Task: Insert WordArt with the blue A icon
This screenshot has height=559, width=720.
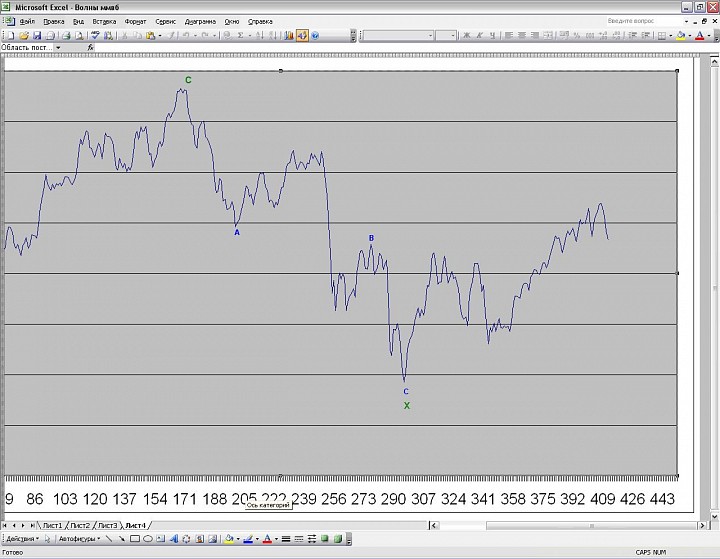Action: pyautogui.click(x=173, y=539)
